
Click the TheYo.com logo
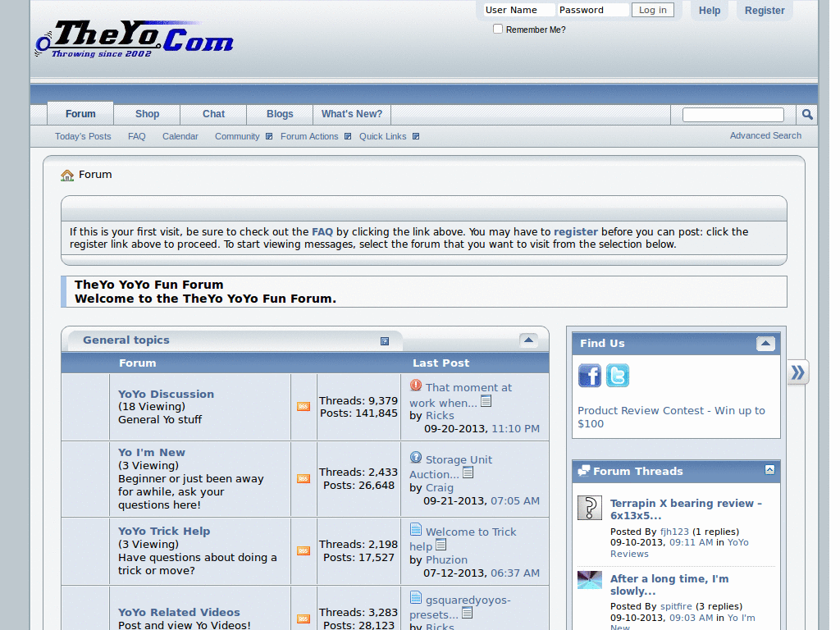pos(134,39)
